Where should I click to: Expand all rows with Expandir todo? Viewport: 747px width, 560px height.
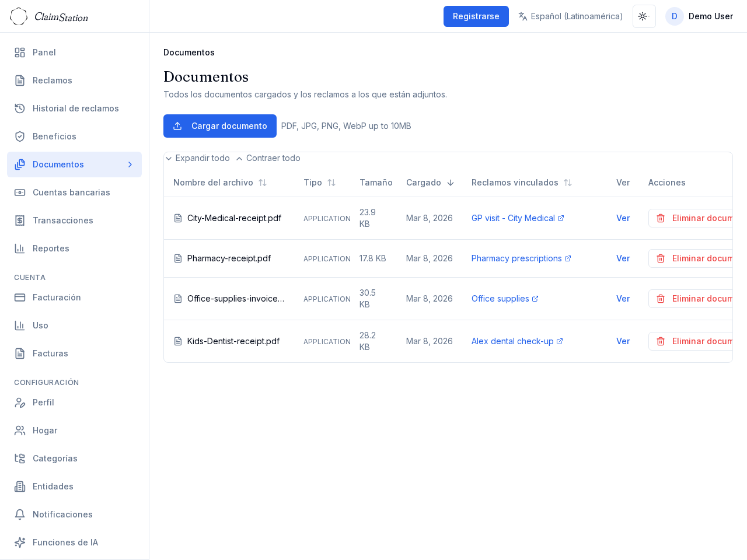198,158
